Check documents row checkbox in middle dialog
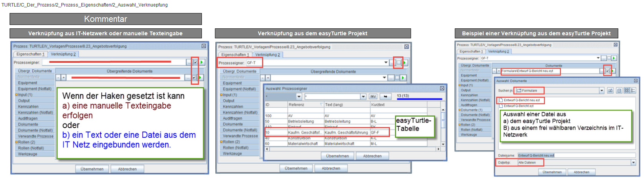 396,78
